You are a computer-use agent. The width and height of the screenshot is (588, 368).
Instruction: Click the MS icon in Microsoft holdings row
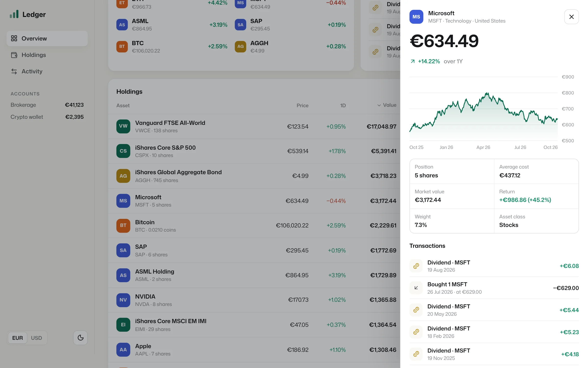coord(123,201)
